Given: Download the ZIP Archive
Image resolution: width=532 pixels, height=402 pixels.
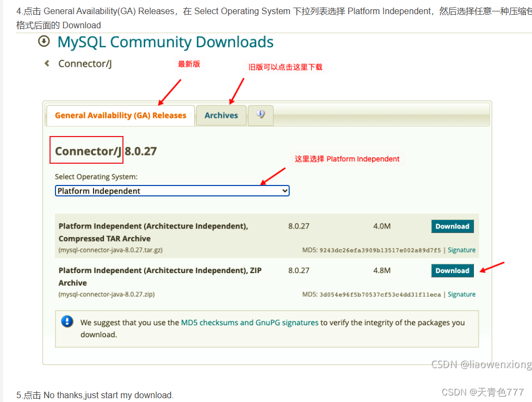Looking at the screenshot, I should tap(452, 271).
